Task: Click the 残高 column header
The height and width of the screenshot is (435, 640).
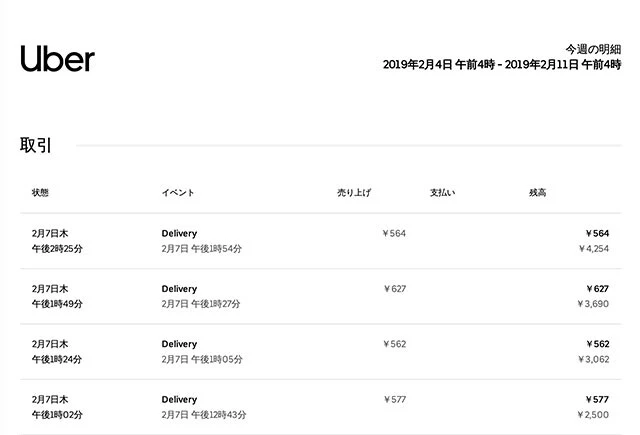Action: tap(537, 192)
